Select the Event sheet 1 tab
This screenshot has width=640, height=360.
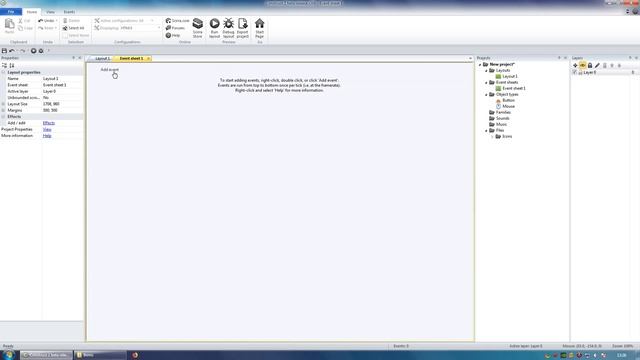[x=131, y=58]
